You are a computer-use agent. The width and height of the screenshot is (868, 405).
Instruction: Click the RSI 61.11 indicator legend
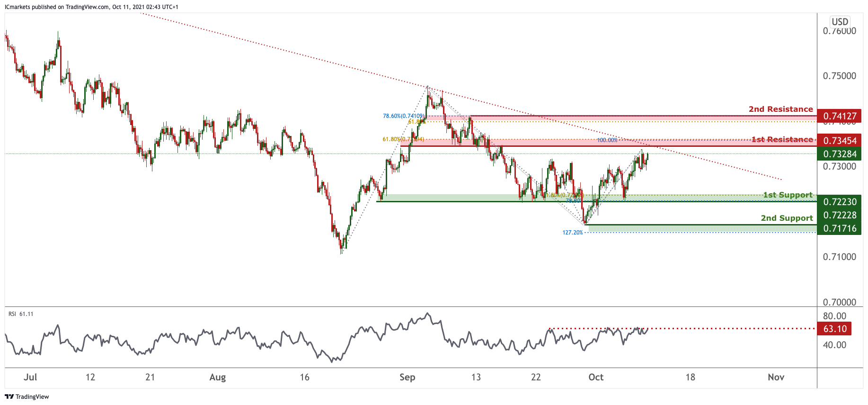[21, 314]
